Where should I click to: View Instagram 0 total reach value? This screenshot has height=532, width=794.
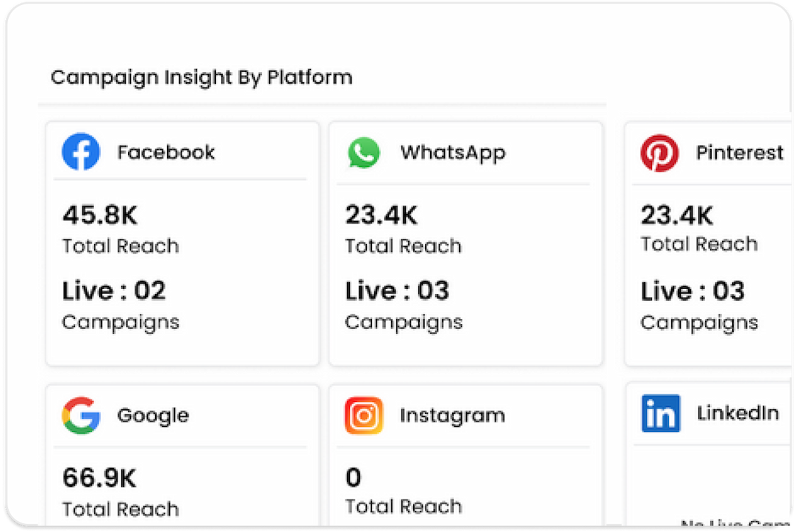pos(354,478)
